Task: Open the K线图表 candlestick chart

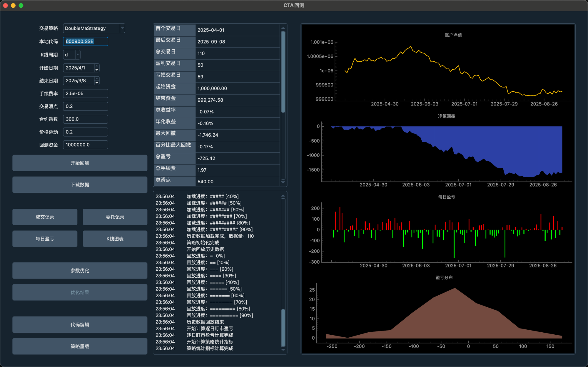Action: pos(115,239)
